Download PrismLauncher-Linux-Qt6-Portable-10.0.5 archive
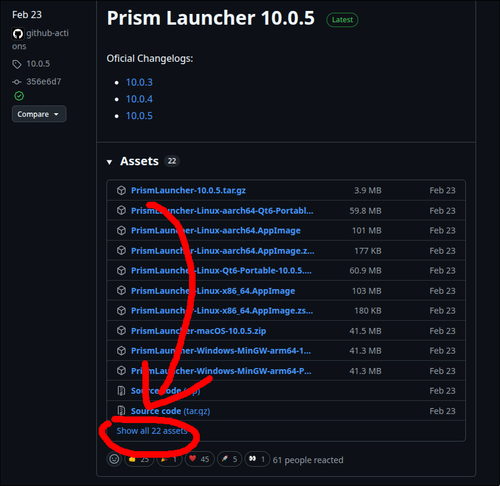Viewport: 500px width, 486px height. 221,271
